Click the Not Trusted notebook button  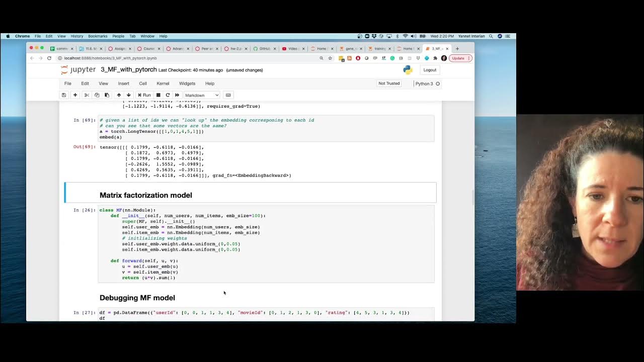point(389,83)
